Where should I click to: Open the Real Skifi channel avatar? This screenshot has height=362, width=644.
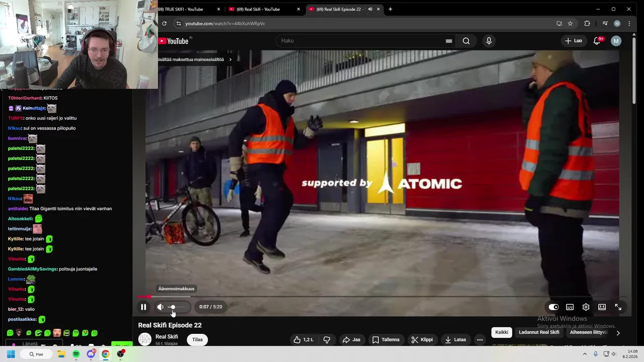click(145, 339)
